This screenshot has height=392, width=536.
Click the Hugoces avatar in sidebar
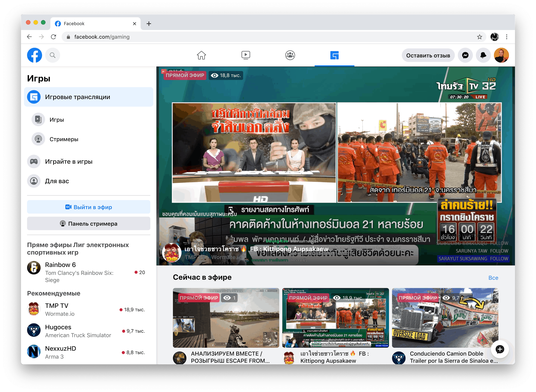coord(34,330)
